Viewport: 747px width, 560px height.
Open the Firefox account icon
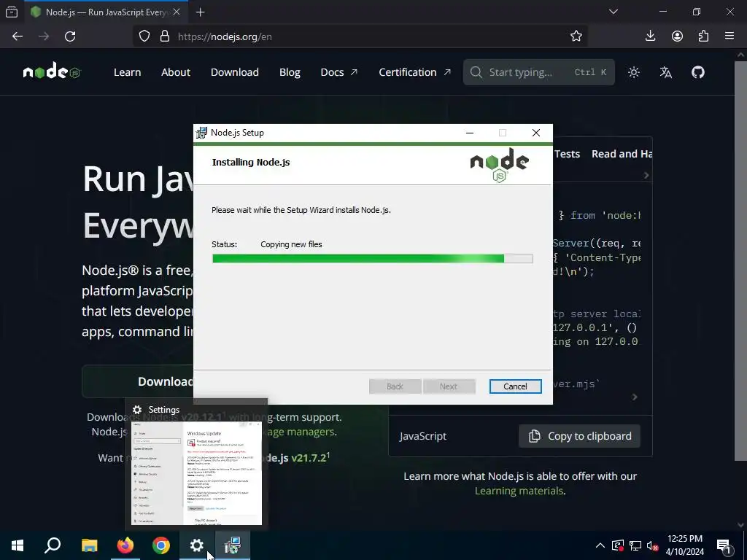tap(677, 36)
